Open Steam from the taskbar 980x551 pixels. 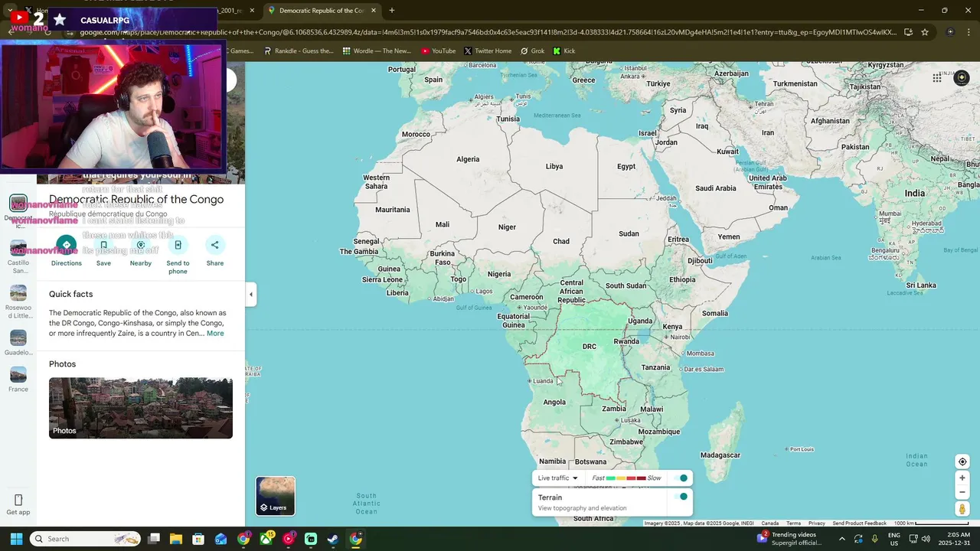click(333, 539)
